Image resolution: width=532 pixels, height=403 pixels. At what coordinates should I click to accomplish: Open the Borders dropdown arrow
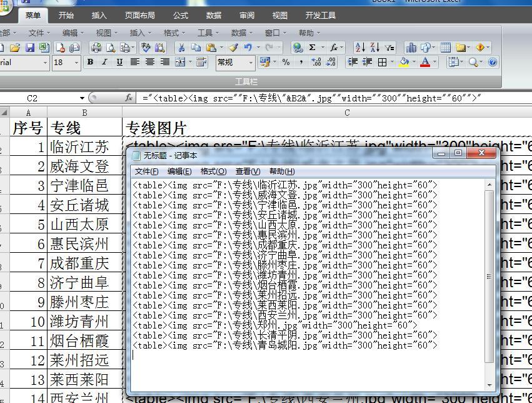pyautogui.click(x=392, y=62)
